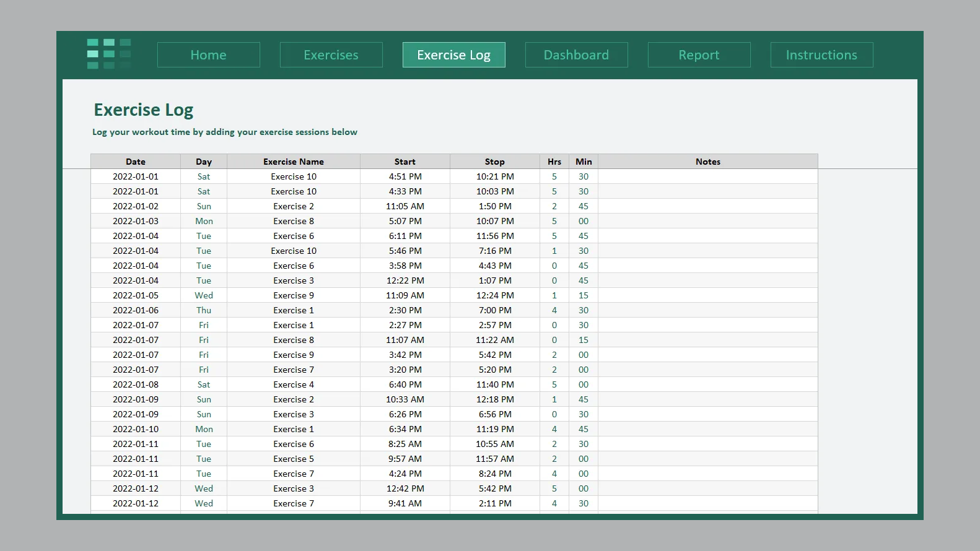Go to the Dashboard page
The height and width of the screenshot is (551, 980).
(576, 55)
